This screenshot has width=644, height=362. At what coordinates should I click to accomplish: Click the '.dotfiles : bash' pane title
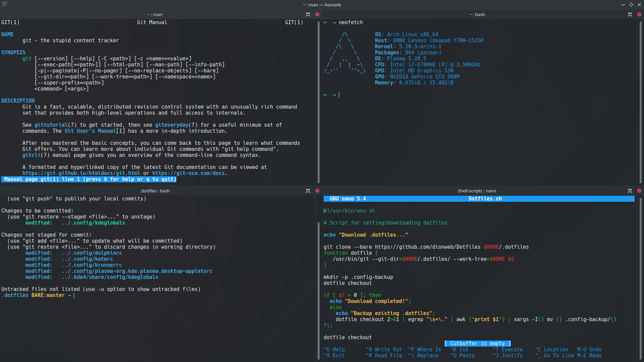point(155,191)
